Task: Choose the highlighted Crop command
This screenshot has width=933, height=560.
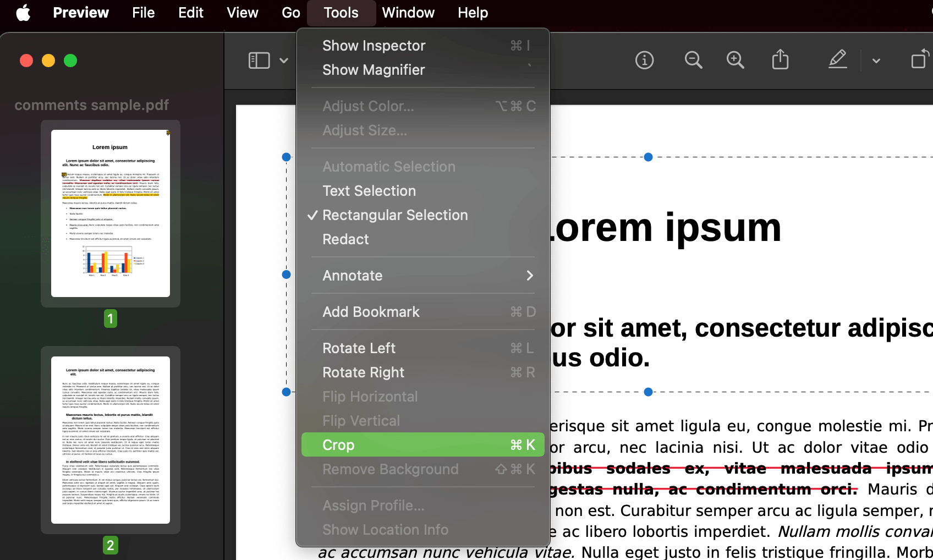Action: 423,444
